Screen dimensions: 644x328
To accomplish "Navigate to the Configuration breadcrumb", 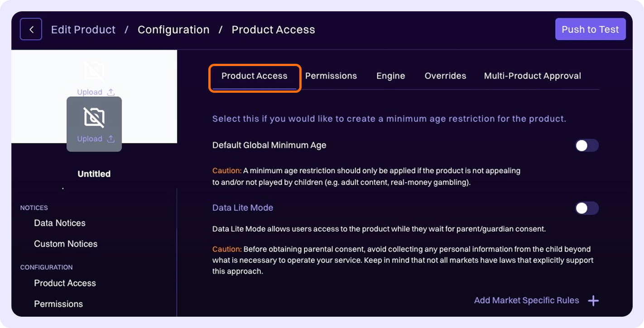I will [173, 30].
